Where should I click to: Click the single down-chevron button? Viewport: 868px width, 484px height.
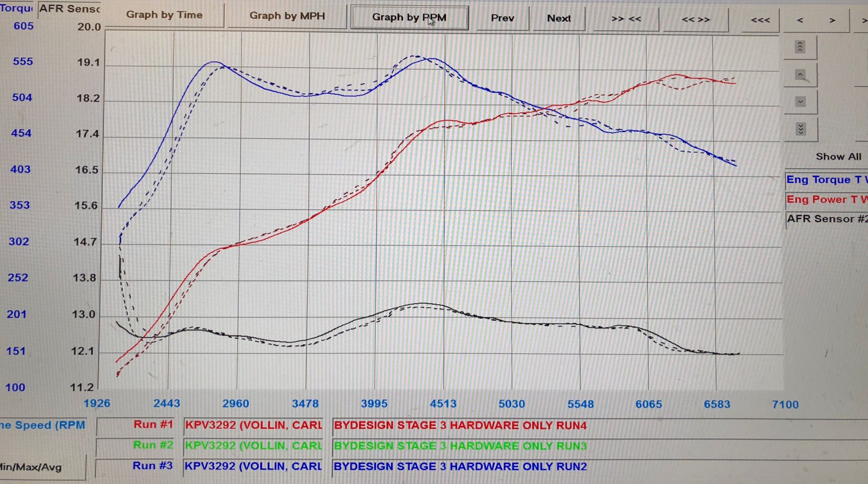(800, 102)
